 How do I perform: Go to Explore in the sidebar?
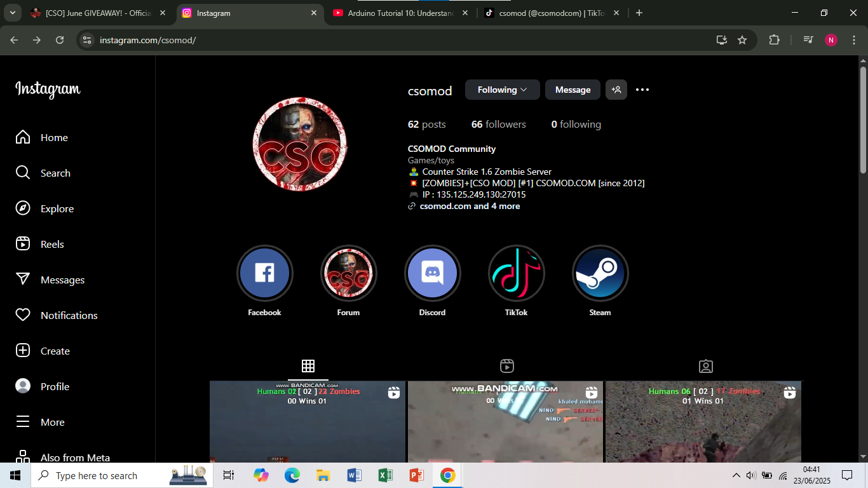57,208
